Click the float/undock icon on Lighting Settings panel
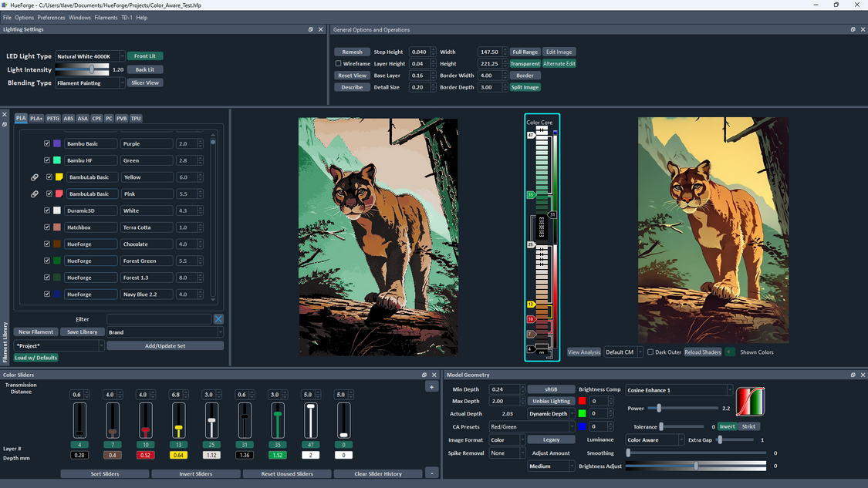Viewport: 868px width, 488px height. [312, 29]
